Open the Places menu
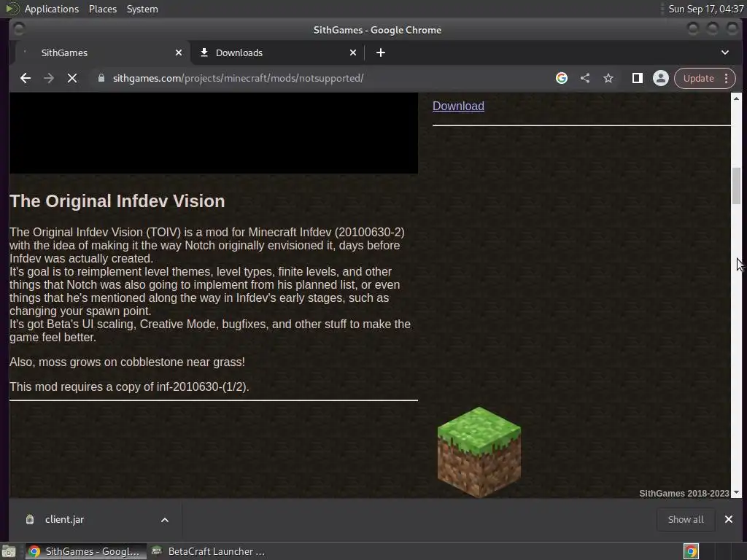747x560 pixels. (x=102, y=9)
